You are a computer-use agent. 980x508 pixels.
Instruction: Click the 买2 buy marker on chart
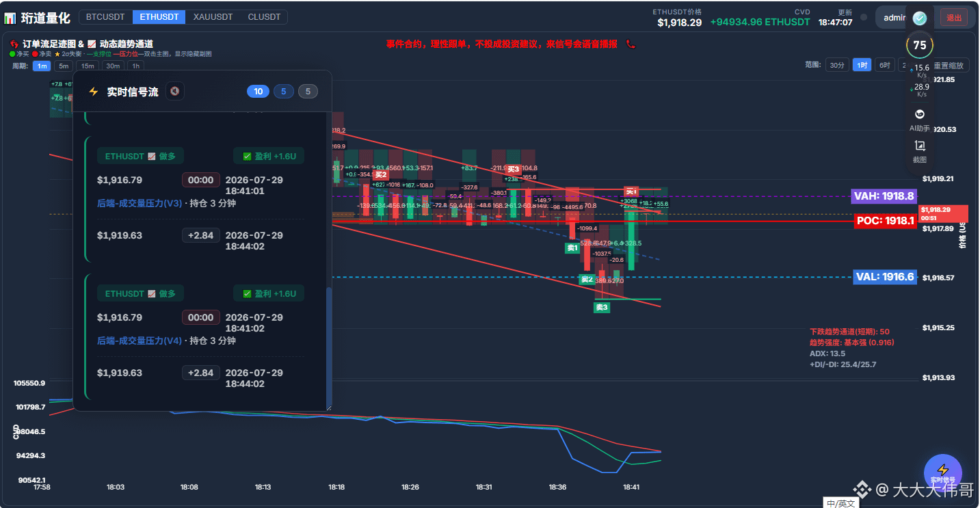point(381,175)
